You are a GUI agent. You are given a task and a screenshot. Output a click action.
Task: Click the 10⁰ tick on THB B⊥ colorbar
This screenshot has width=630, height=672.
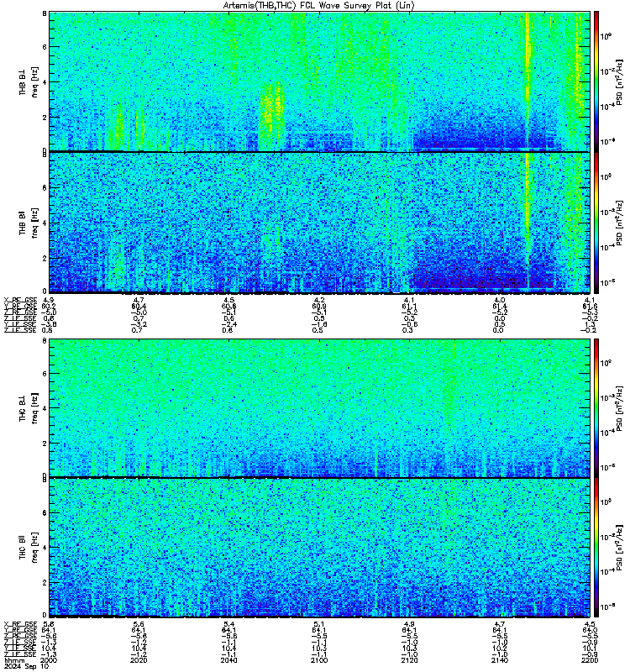[x=606, y=36]
